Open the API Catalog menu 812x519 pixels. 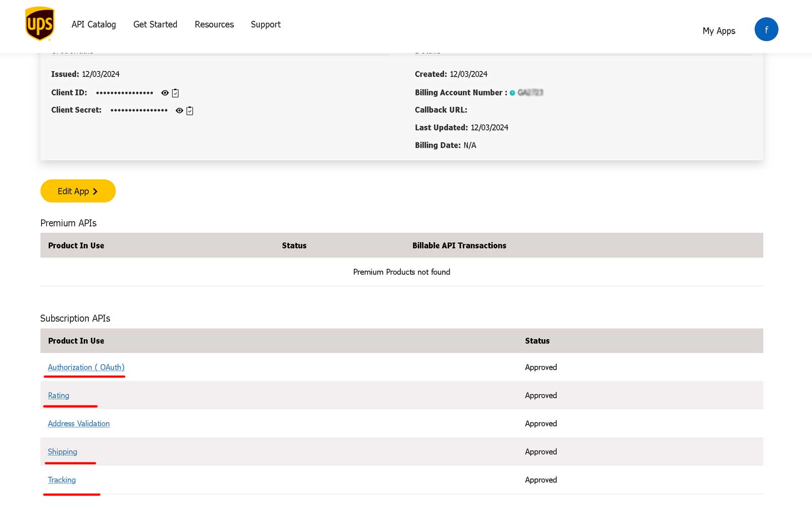coord(94,24)
